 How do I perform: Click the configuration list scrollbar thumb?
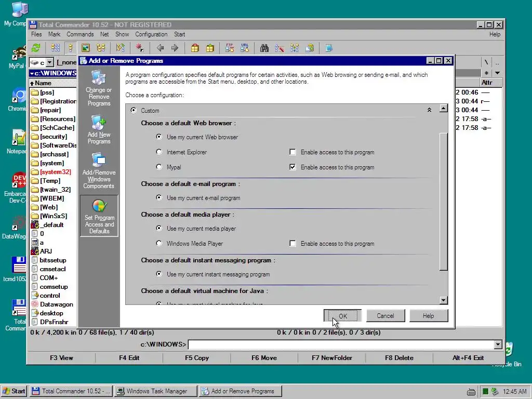click(x=444, y=202)
